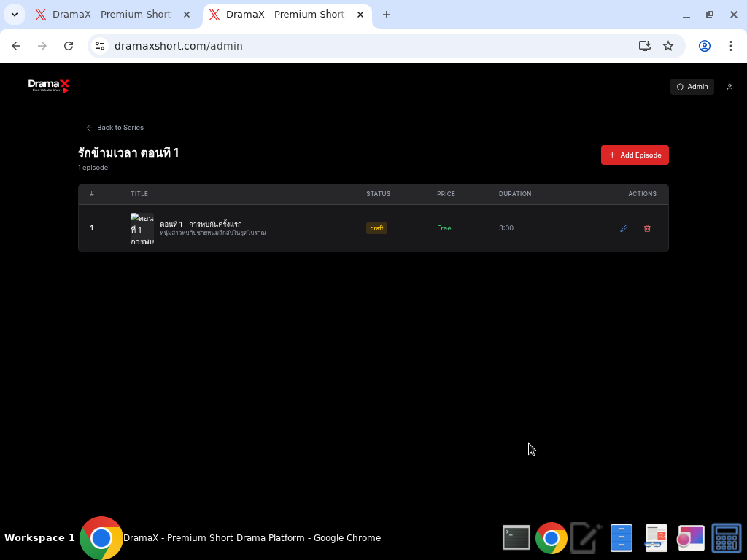Edit episode 1 with the pencil icon
Image resolution: width=747 pixels, height=560 pixels.
click(624, 228)
